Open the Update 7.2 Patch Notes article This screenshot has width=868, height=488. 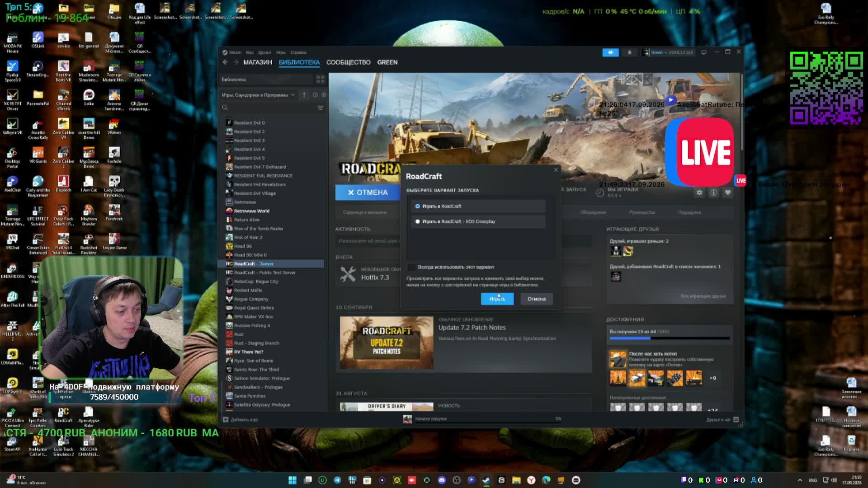point(472,328)
